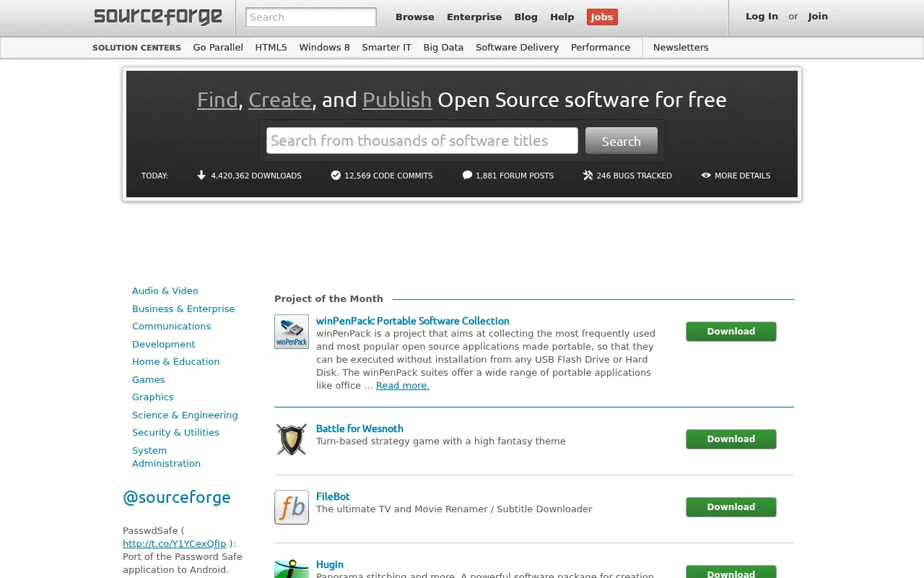Screen dimensions: 924x578
Task: Open the Enterprise menu item
Action: pyautogui.click(x=474, y=17)
